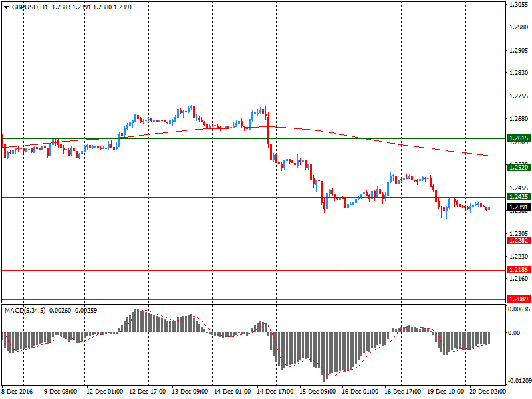Select the 1.2455 price scale value
The width and height of the screenshot is (532, 399).
[x=519, y=188]
